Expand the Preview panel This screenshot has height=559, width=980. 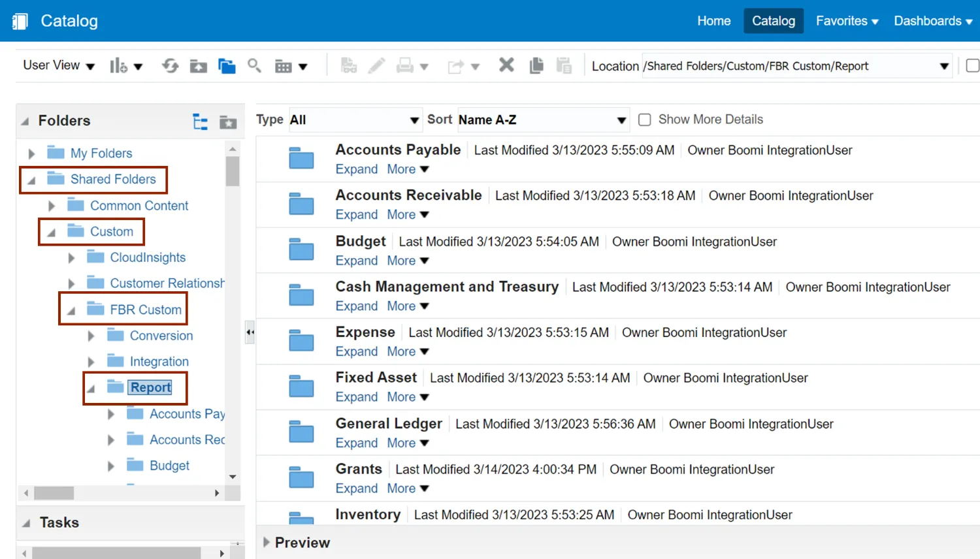[267, 542]
